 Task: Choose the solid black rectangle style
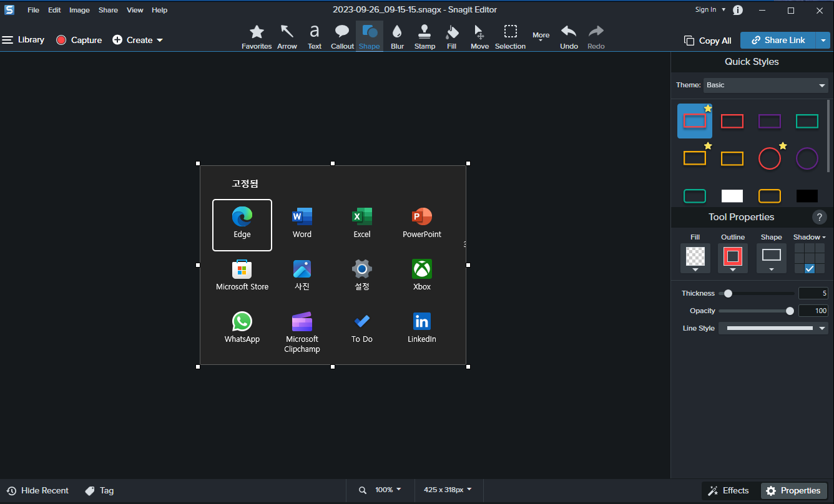[807, 196]
